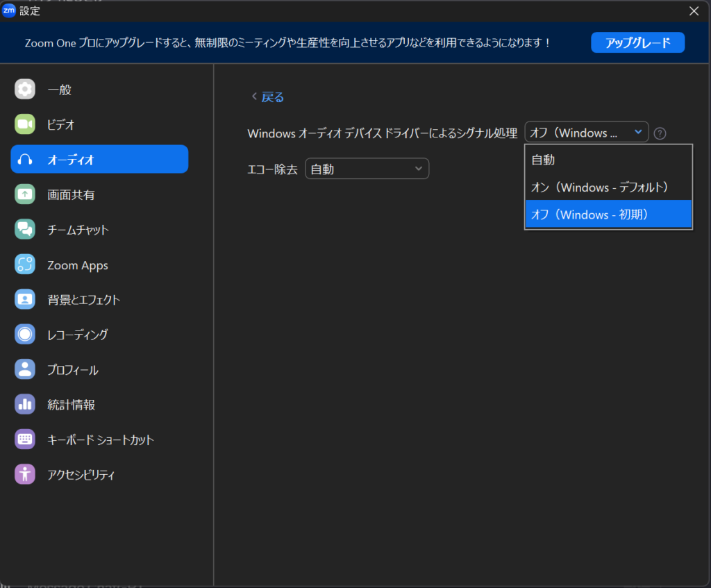Click the Zoom logo in title bar
The height and width of the screenshot is (588, 711).
pyautogui.click(x=8, y=10)
